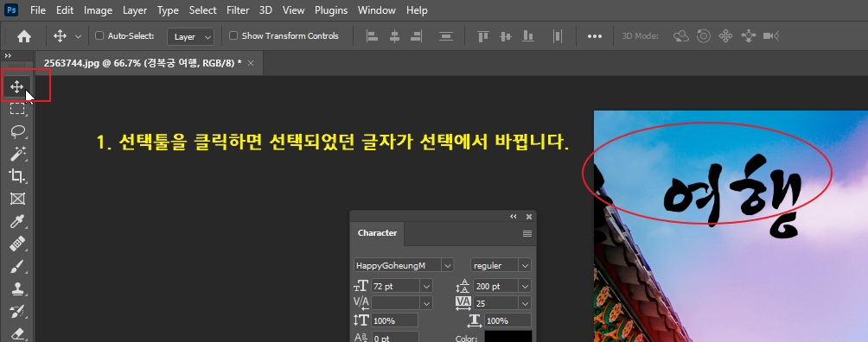868x342 pixels.
Task: Collapse the Character panel to icons
Action: click(514, 217)
